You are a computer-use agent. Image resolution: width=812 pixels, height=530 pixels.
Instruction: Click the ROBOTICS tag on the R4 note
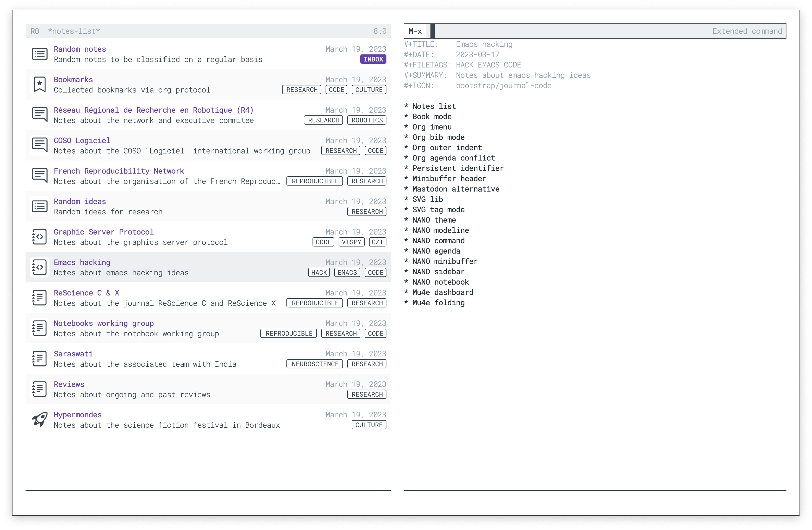coord(367,120)
